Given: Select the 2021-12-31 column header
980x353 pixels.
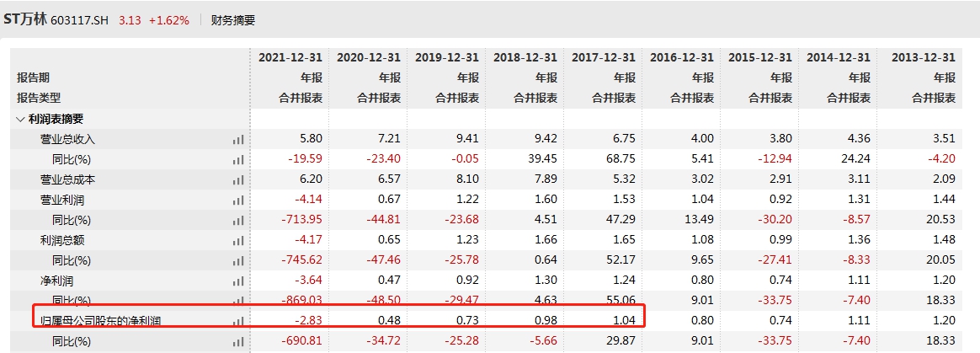Looking at the screenshot, I should (290, 57).
